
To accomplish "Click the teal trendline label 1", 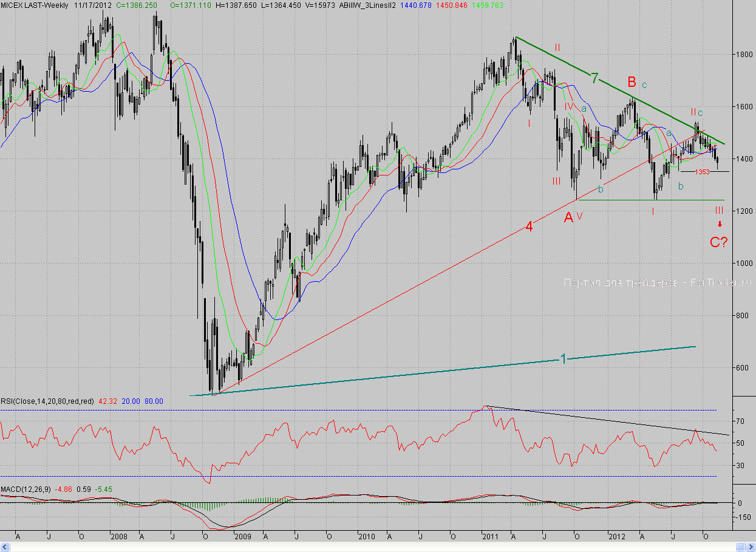I will tap(563, 359).
